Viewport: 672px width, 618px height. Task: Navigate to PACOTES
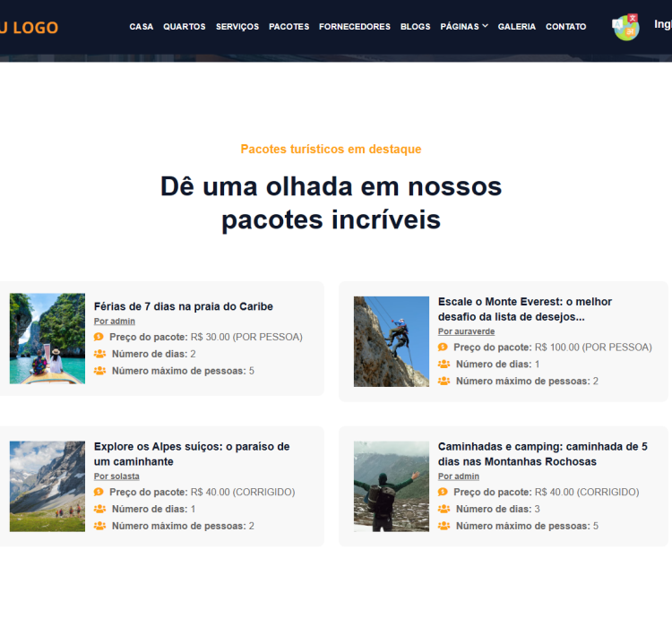(289, 27)
